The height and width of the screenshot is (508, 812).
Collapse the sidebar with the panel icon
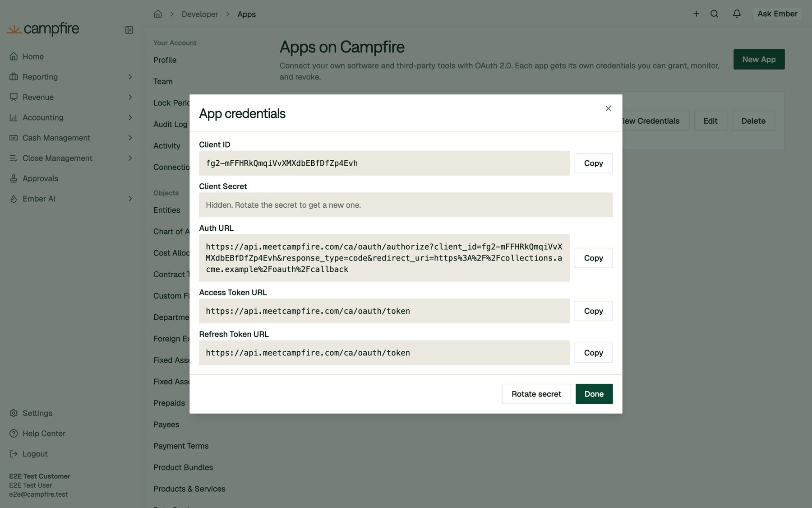(129, 30)
